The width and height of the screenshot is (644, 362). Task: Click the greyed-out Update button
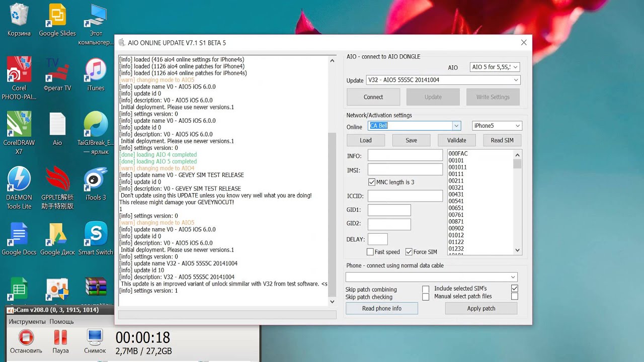tap(433, 97)
